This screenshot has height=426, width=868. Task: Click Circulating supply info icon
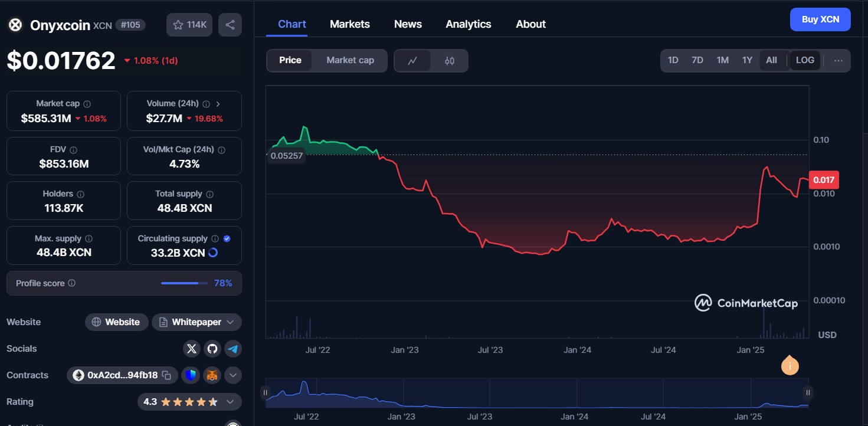point(215,239)
